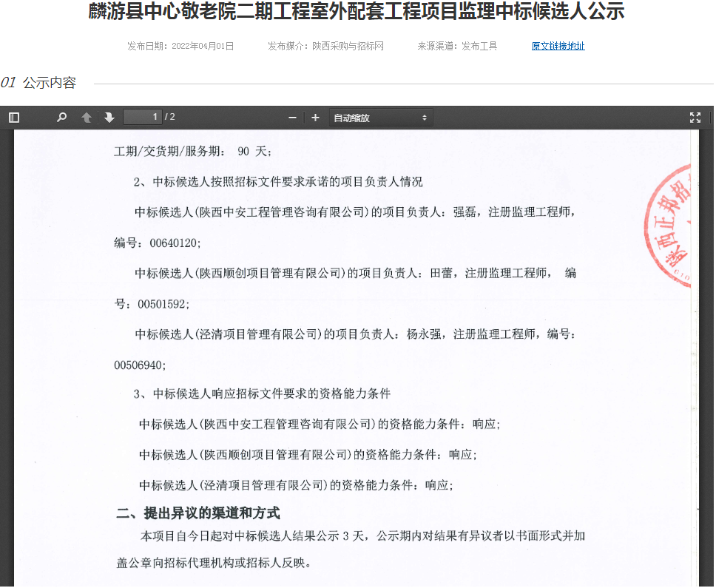Go to next page with down arrow
Screen dimensions: 716x588
tap(109, 118)
